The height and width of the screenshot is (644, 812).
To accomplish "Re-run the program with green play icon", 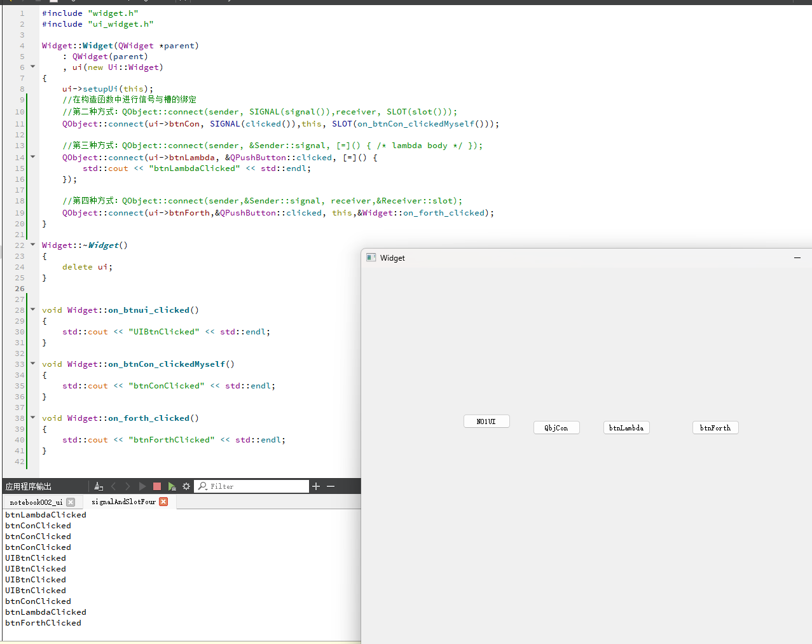I will 142,486.
